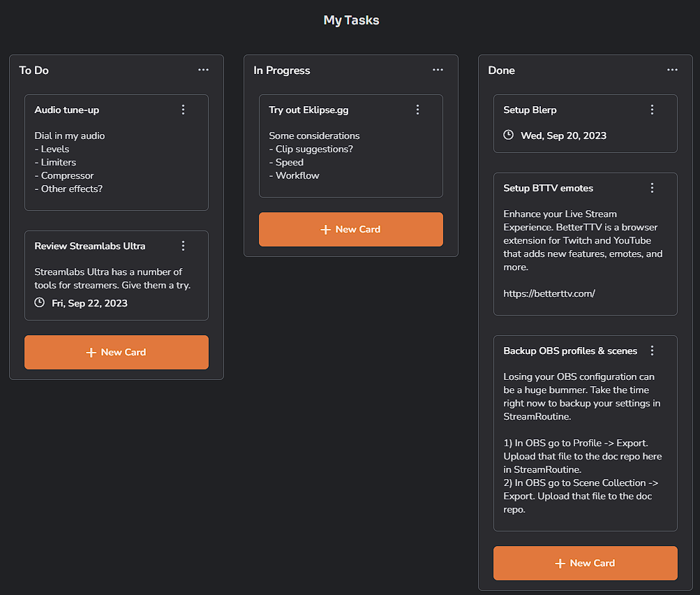Click the In Progress column heading
The height and width of the screenshot is (595, 700).
click(x=282, y=70)
